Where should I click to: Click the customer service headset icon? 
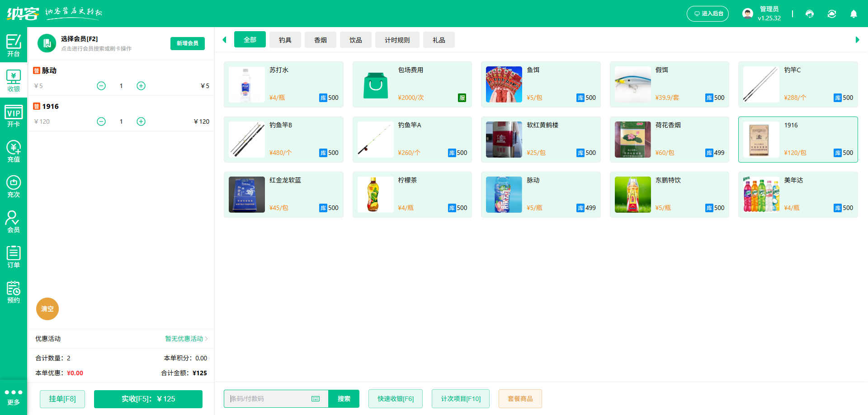point(810,14)
